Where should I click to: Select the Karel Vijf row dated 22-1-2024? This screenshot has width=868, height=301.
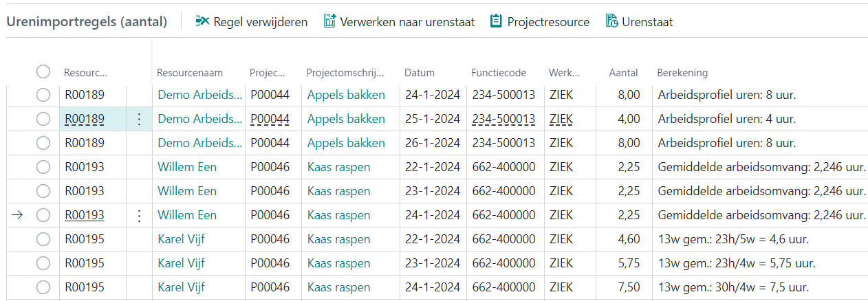tap(43, 239)
